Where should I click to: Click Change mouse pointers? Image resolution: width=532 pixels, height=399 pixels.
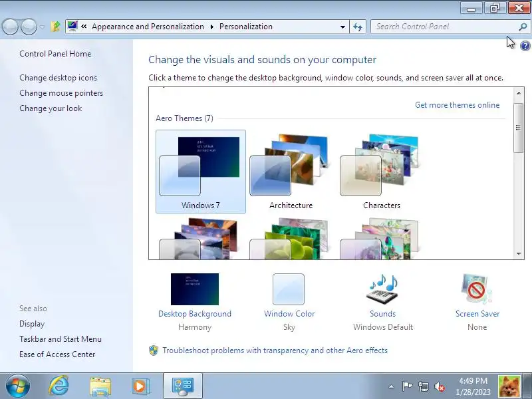point(61,93)
